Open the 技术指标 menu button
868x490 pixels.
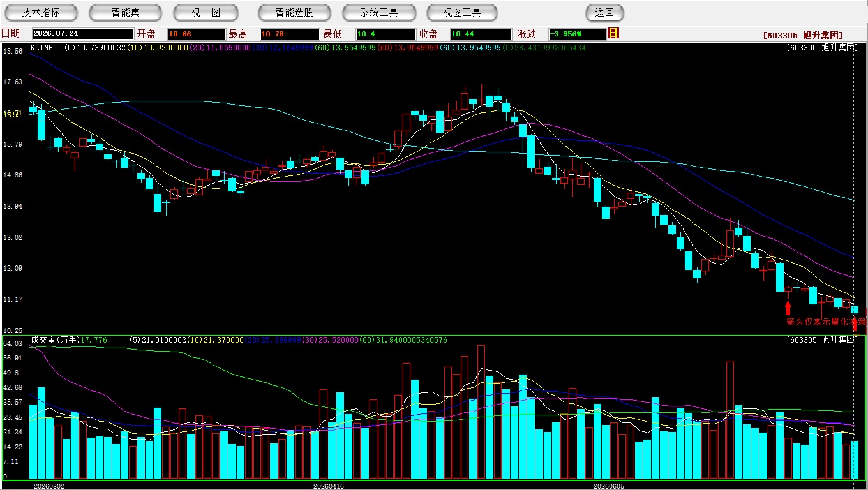(41, 12)
